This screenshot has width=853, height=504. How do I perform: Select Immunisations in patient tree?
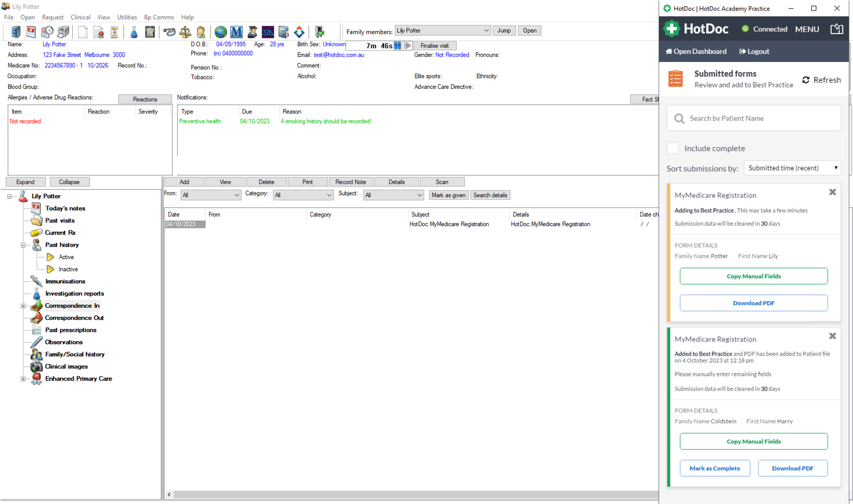(x=65, y=281)
